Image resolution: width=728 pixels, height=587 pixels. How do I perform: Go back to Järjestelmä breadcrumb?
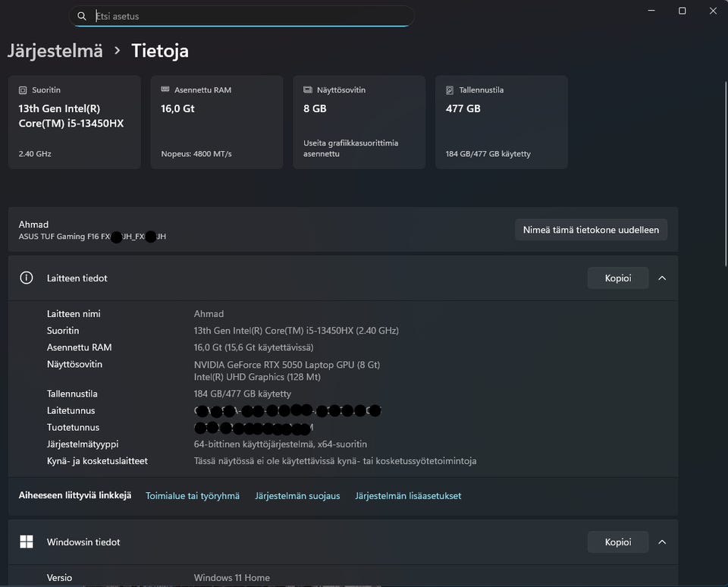tap(55, 51)
